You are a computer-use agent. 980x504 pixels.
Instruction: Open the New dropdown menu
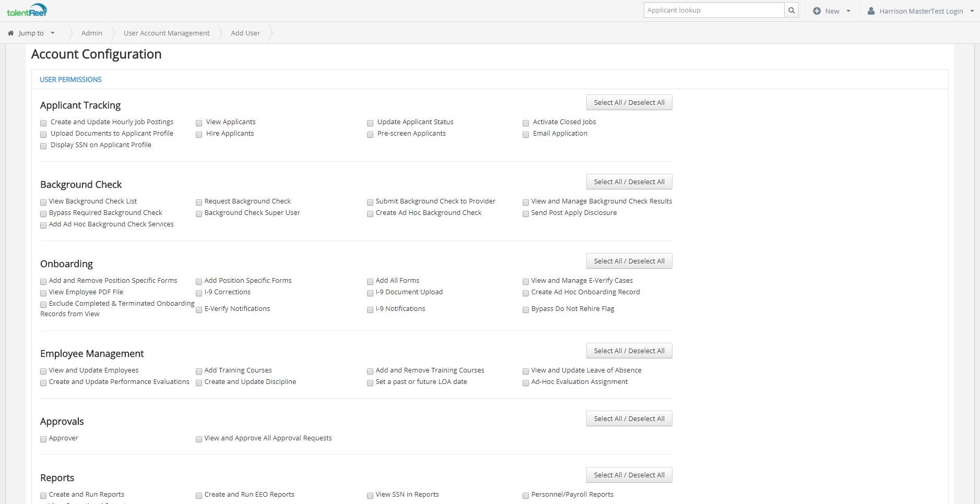click(x=832, y=11)
